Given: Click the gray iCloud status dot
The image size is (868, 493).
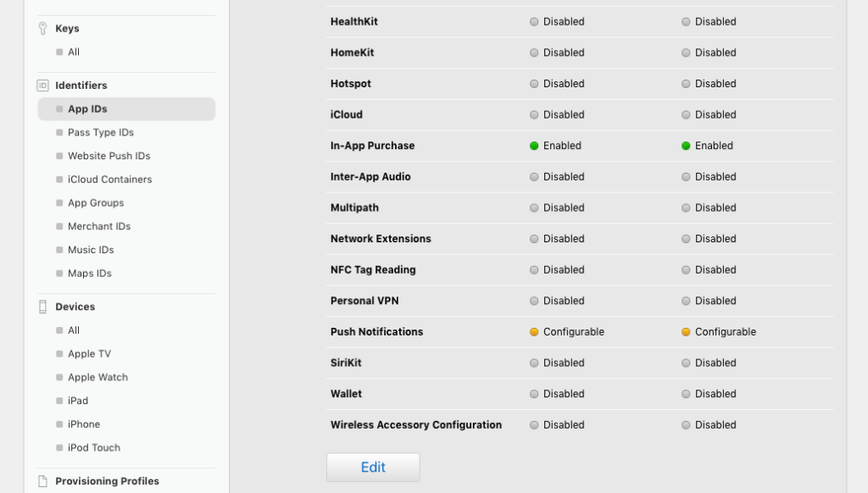Looking at the screenshot, I should click(x=534, y=115).
